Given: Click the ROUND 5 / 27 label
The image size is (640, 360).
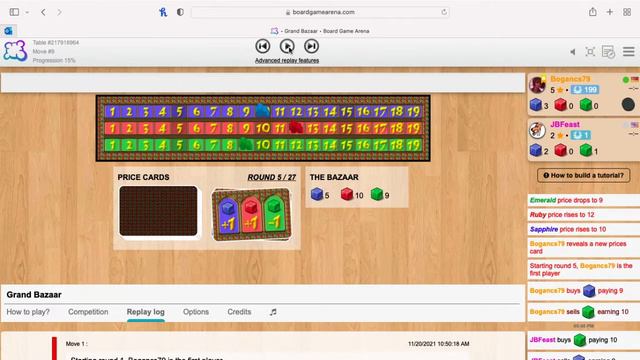Looking at the screenshot, I should (x=271, y=178).
